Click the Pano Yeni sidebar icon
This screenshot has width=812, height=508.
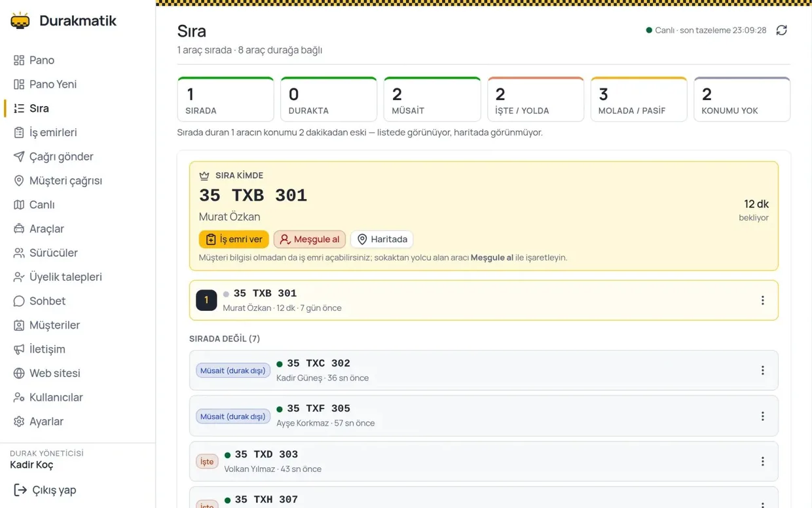[x=19, y=84]
